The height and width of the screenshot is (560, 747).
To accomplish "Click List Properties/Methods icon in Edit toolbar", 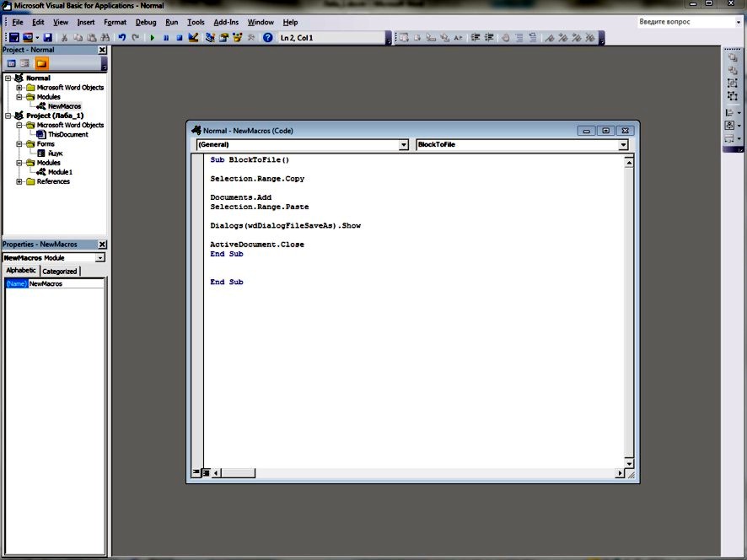I will coord(404,37).
